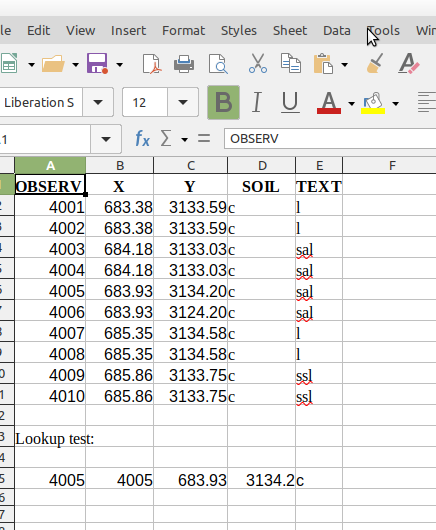The image size is (436, 530).
Task: Open the Data menu
Action: 337,31
